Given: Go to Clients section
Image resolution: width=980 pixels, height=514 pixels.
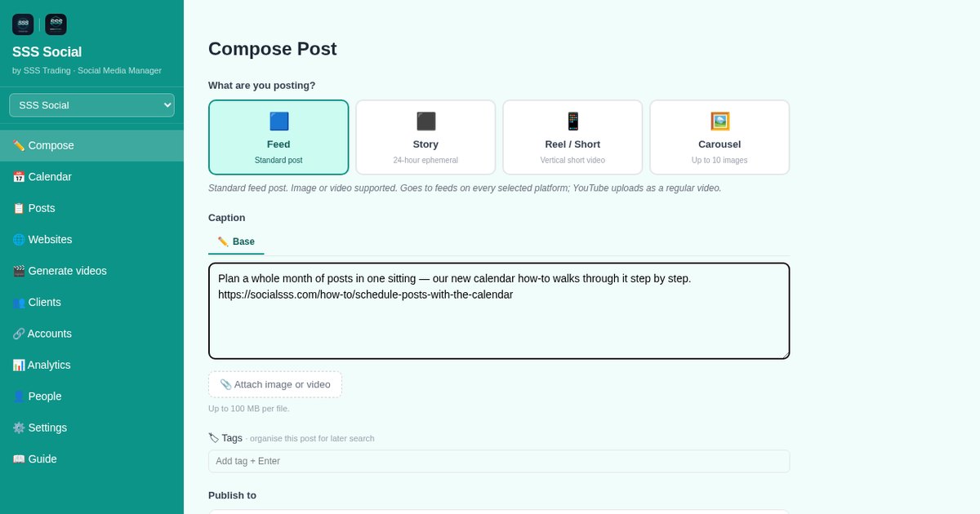Looking at the screenshot, I should point(91,302).
